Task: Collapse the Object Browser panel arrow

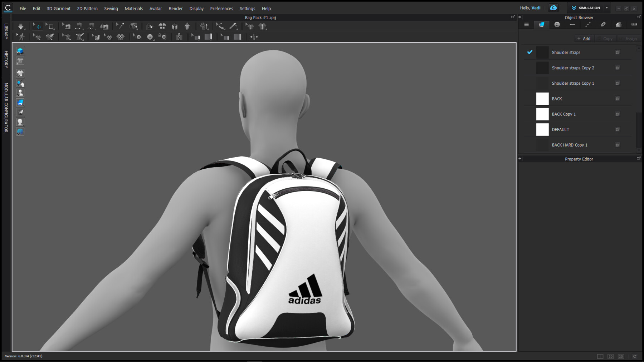Action: (x=520, y=17)
